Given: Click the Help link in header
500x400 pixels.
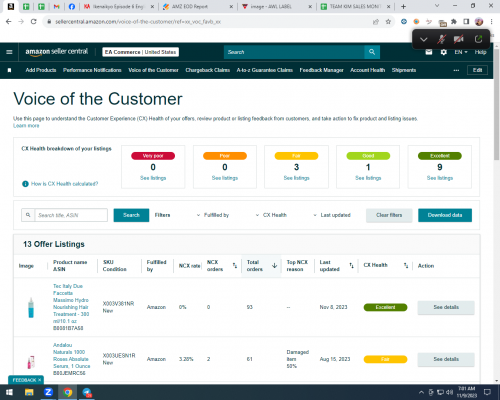Looking at the screenshot, I should 480,52.
